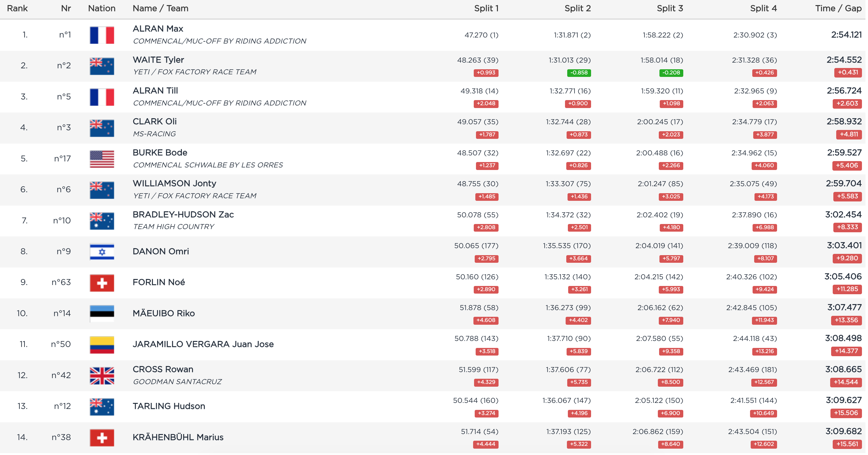Click the Split 1 column header
Image resolution: width=868 pixels, height=455 pixels.
(x=486, y=8)
